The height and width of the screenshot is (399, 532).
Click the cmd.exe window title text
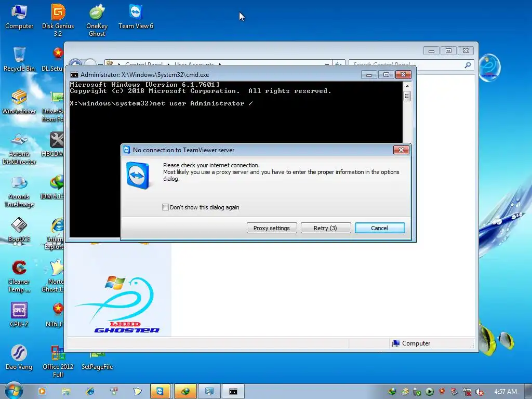[x=144, y=75]
